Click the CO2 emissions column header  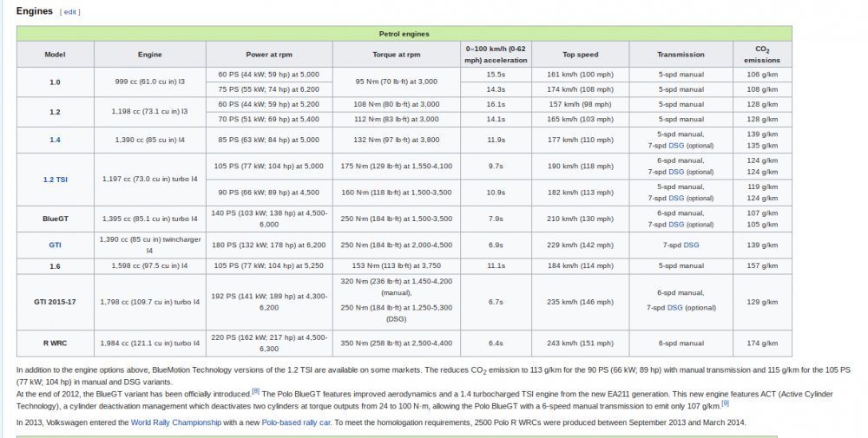click(762, 54)
